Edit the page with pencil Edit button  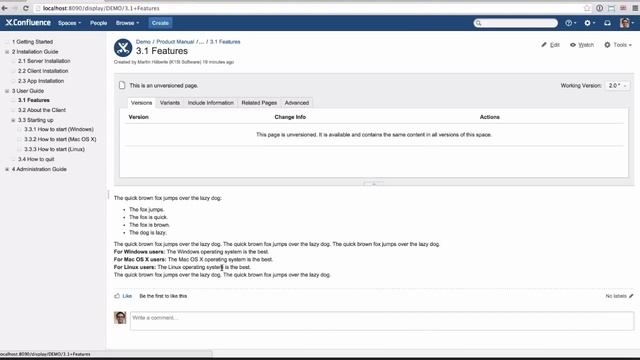coord(551,45)
